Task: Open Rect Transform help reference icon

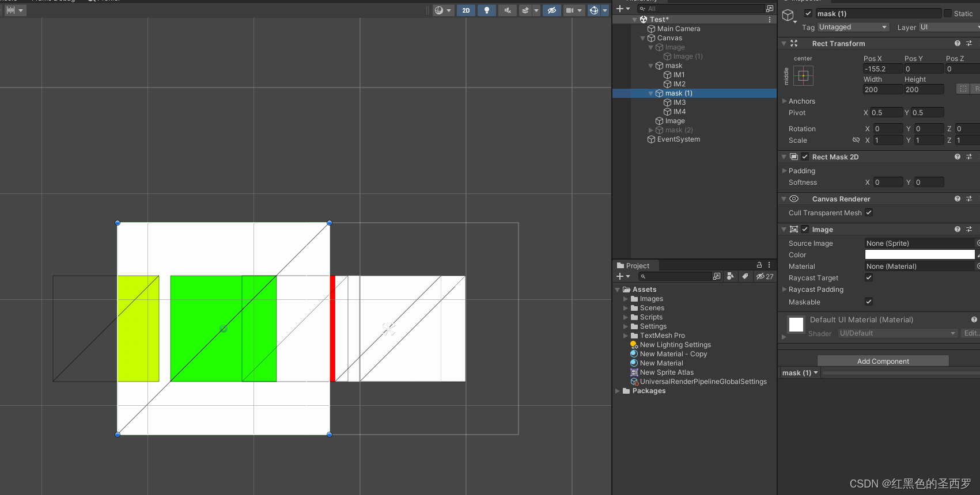Action: point(958,43)
